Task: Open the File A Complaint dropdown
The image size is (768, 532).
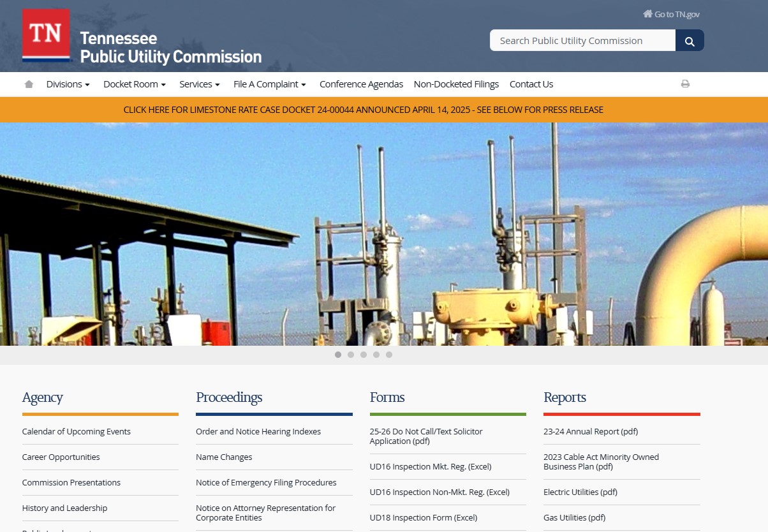Action: coord(269,84)
